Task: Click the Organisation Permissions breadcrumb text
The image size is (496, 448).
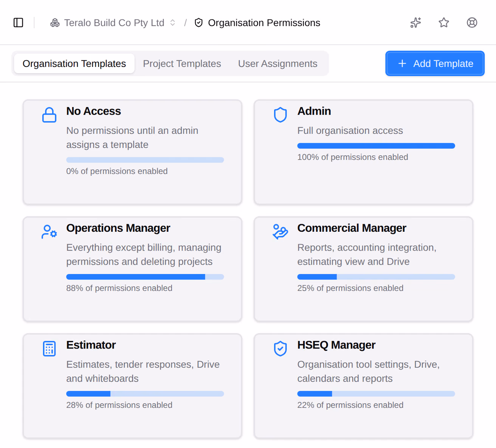Action: coord(264,23)
